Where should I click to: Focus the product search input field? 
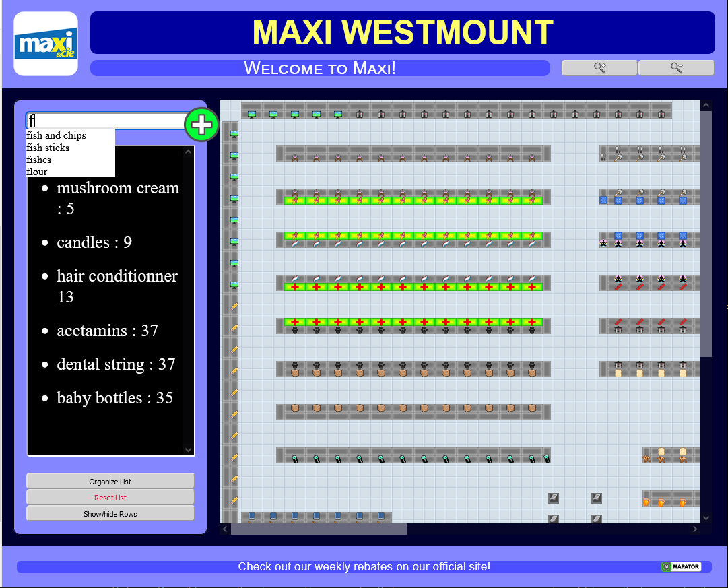(106, 121)
